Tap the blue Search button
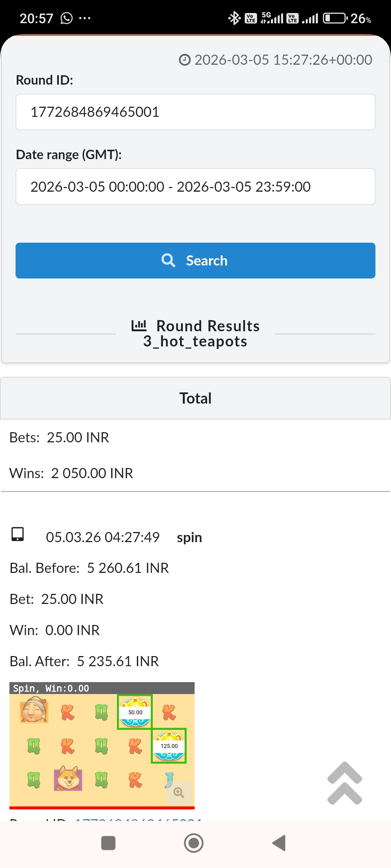 click(x=195, y=260)
